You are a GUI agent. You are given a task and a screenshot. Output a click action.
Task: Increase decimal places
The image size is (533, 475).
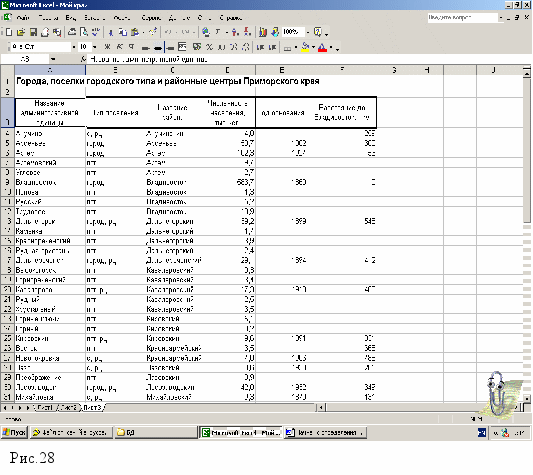pyautogui.click(x=234, y=47)
